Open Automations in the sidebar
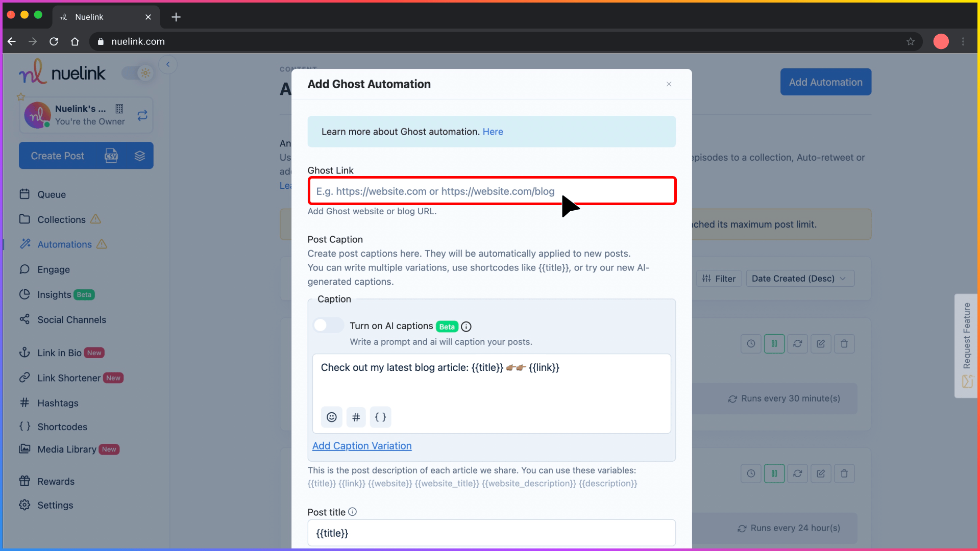This screenshot has width=980, height=551. point(64,244)
